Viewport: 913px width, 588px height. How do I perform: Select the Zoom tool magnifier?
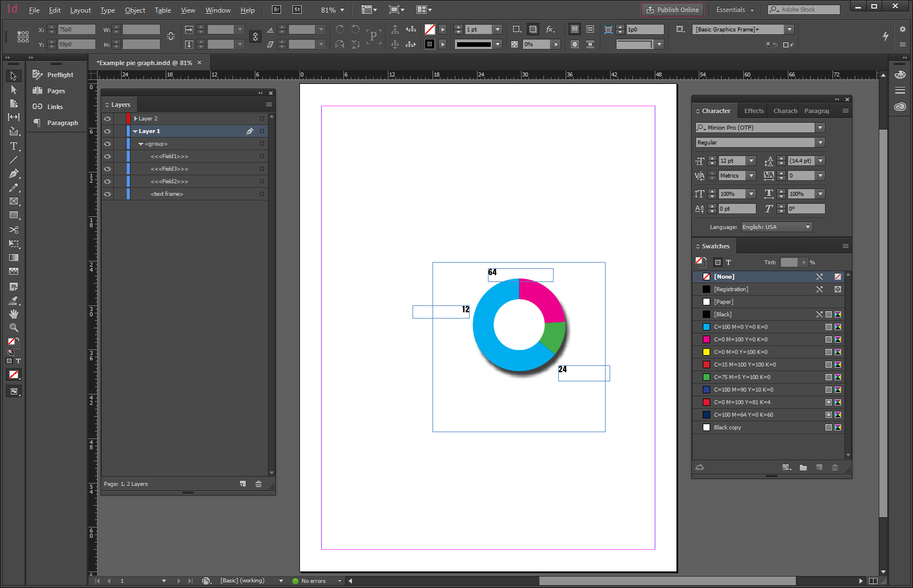pos(14,328)
